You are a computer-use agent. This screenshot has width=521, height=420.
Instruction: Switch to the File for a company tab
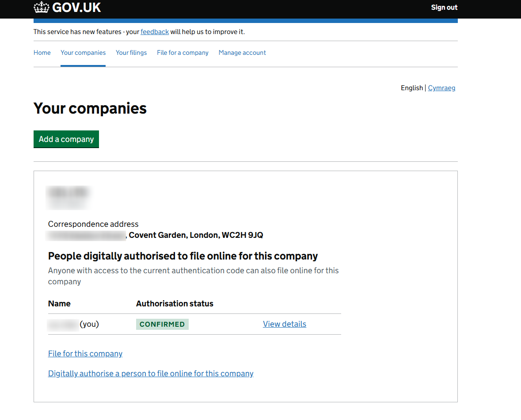point(183,53)
